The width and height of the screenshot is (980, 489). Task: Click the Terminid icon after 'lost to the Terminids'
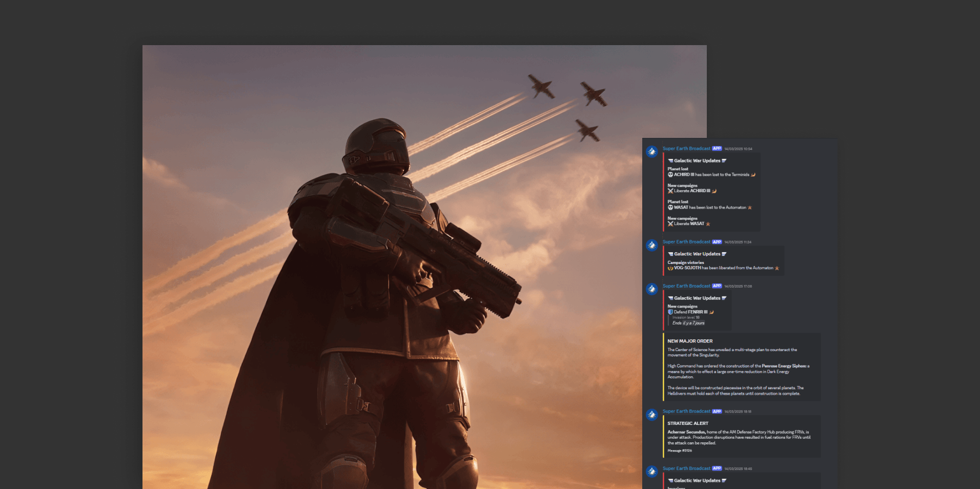[753, 175]
